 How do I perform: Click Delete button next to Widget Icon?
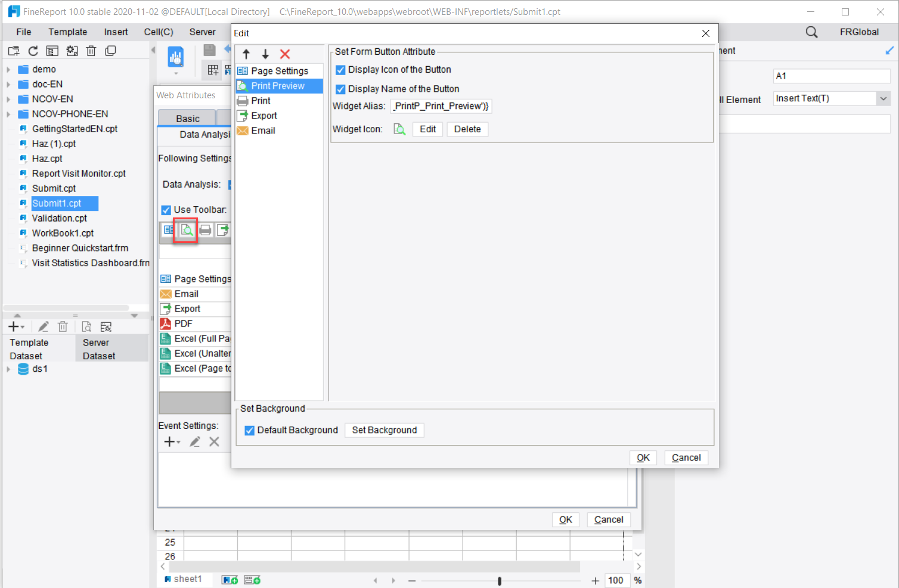467,129
